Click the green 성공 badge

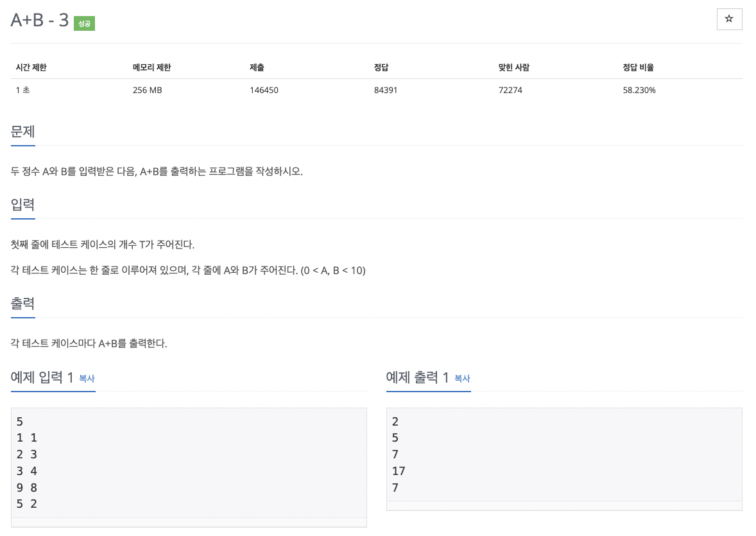83,23
